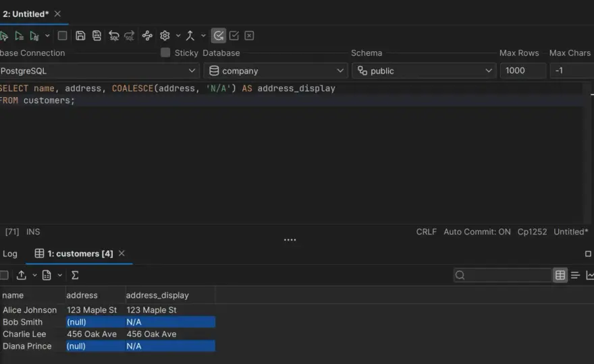The image size is (594, 364).
Task: Run the SQL with the Execute arrow
Action: [x=4, y=36]
